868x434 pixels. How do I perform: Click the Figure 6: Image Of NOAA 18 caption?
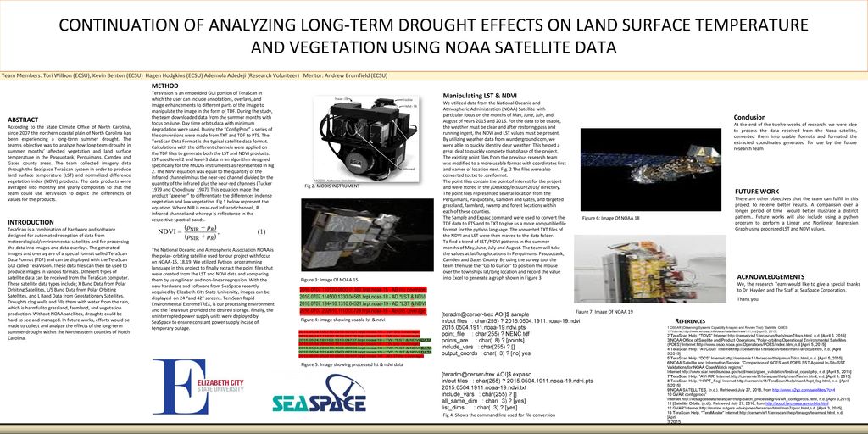(x=610, y=219)
